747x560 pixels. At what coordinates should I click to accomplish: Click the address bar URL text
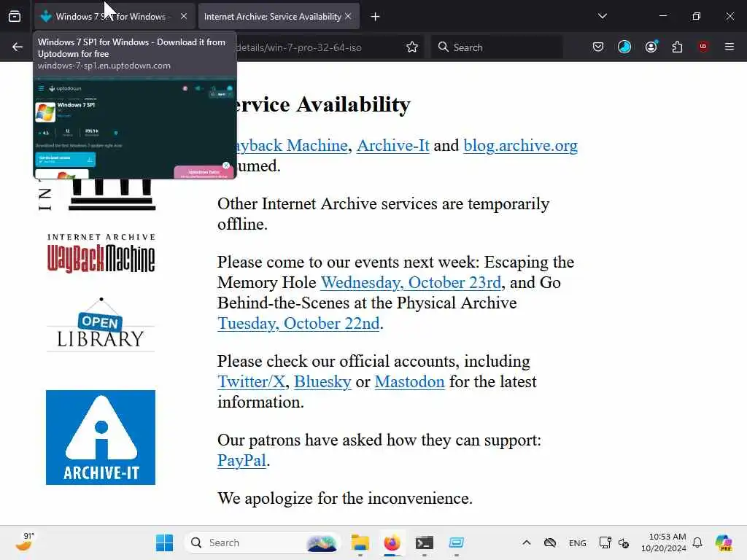tap(298, 47)
